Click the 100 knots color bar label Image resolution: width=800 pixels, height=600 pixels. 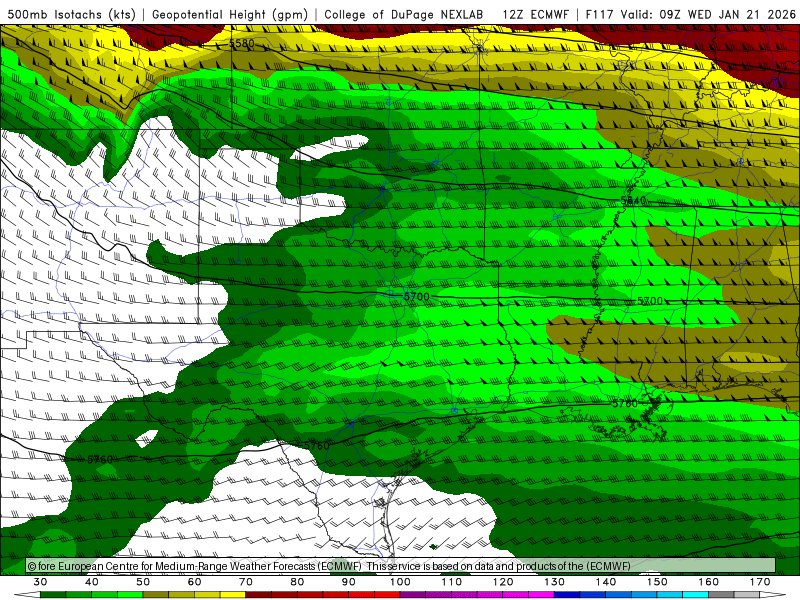pyautogui.click(x=400, y=582)
